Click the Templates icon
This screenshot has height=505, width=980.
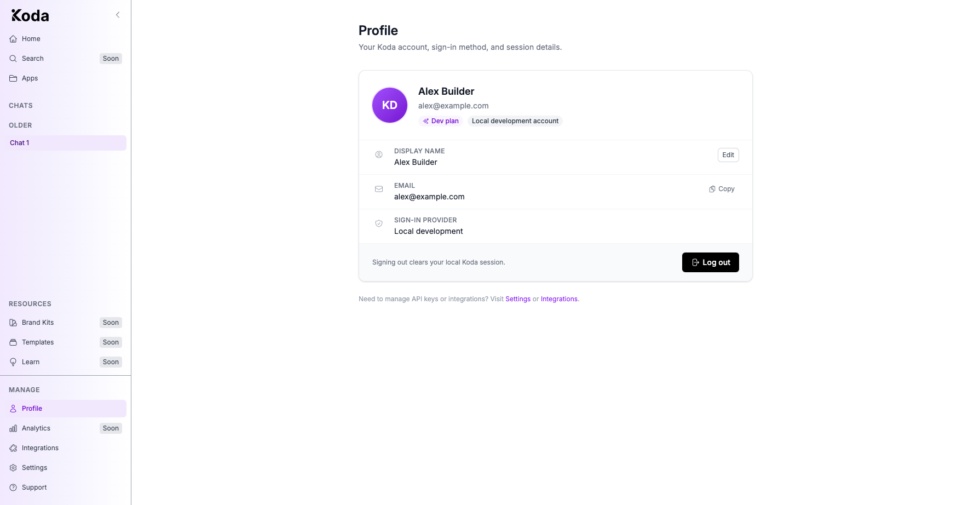pos(13,342)
